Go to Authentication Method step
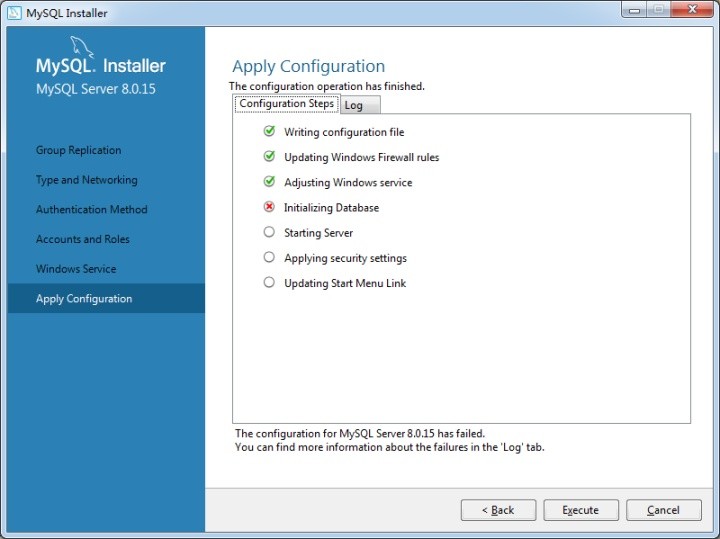This screenshot has height=539, width=720. tap(91, 209)
